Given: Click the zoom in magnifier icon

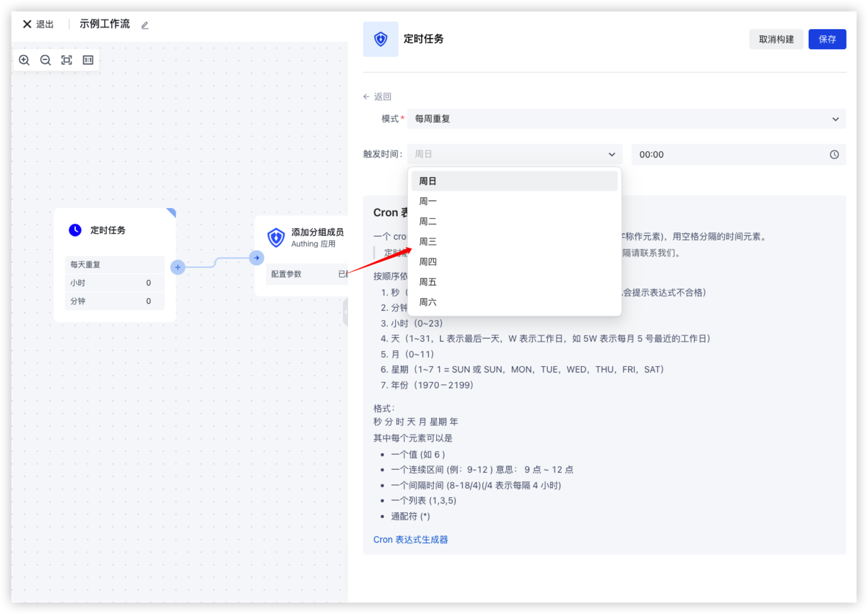Looking at the screenshot, I should pyautogui.click(x=25, y=60).
